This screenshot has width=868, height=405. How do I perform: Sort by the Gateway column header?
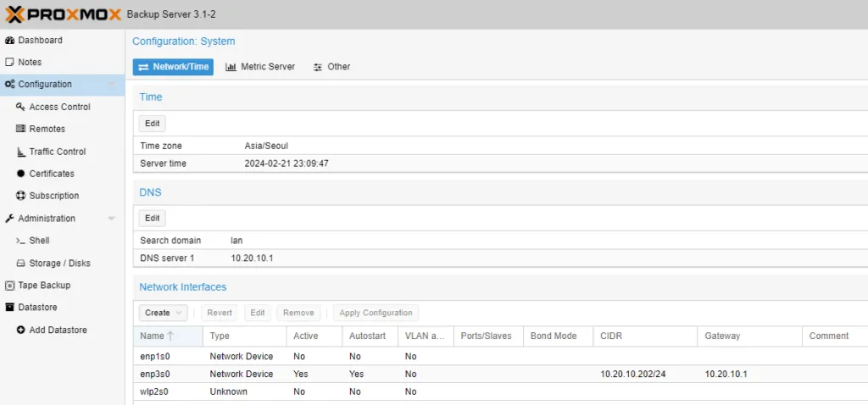click(x=749, y=336)
